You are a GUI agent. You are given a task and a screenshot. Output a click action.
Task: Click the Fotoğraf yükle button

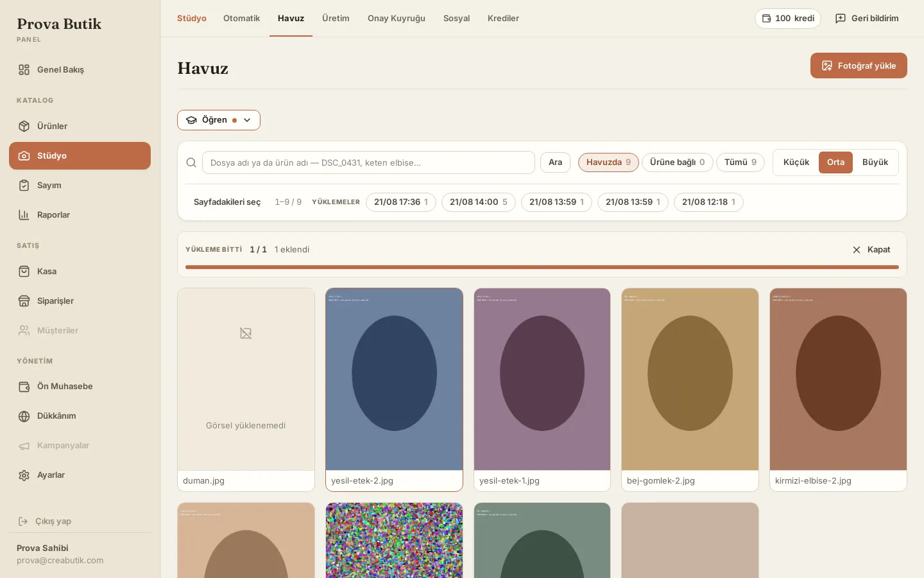[x=859, y=66]
